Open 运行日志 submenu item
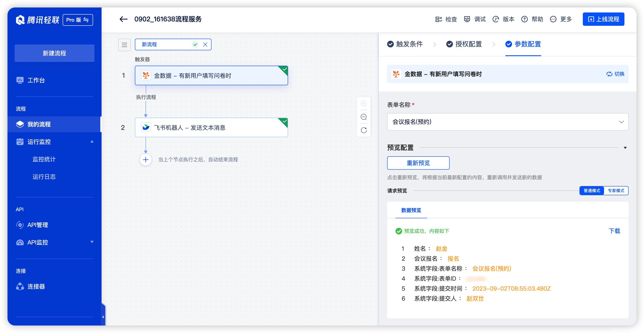644x333 pixels. pyautogui.click(x=44, y=177)
